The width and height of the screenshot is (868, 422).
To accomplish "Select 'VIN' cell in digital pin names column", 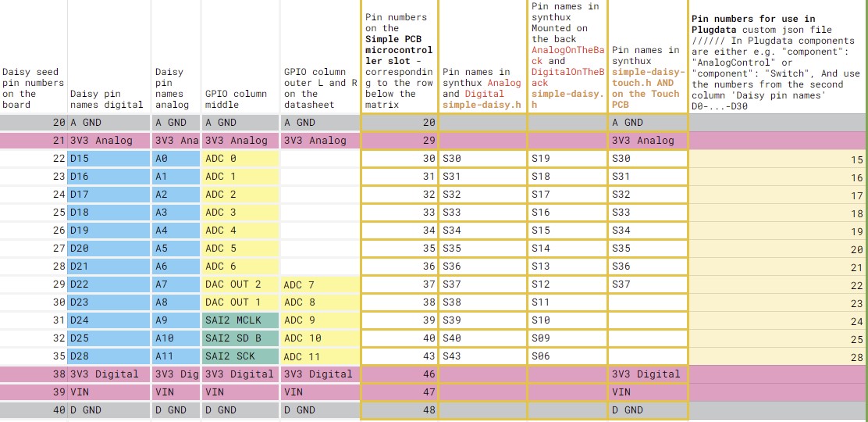I will tap(109, 392).
